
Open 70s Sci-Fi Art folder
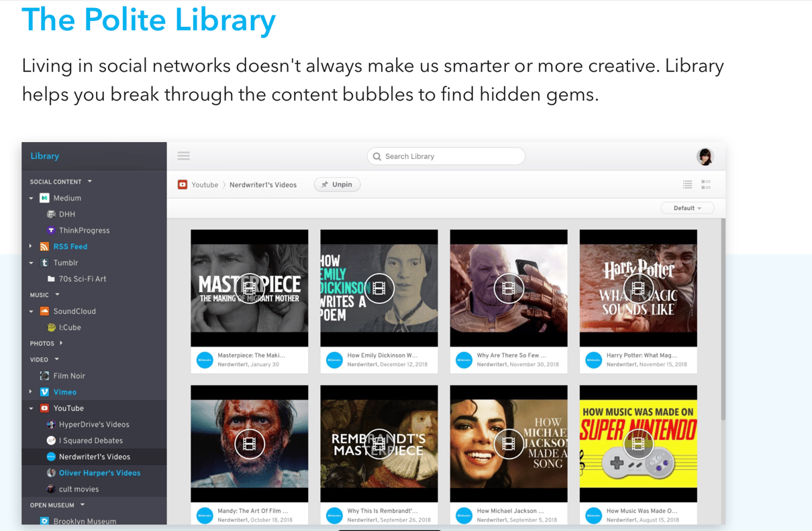[x=82, y=279]
